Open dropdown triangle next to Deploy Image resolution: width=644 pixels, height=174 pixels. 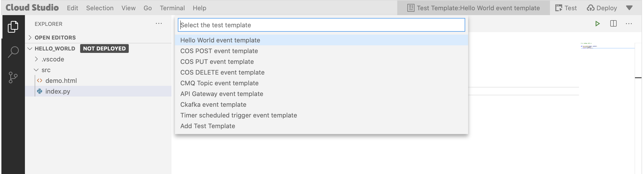629,8
